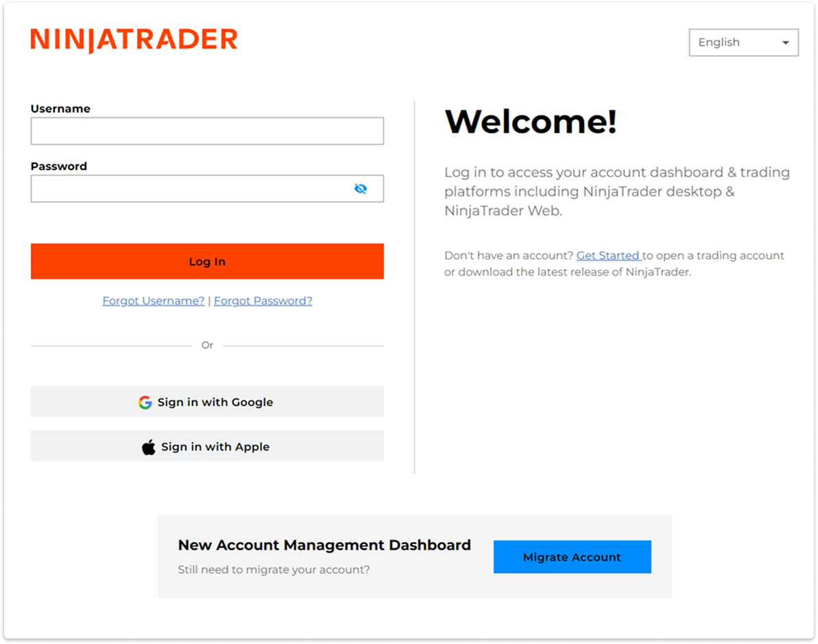Click the Password label
818x644 pixels.
[59, 166]
